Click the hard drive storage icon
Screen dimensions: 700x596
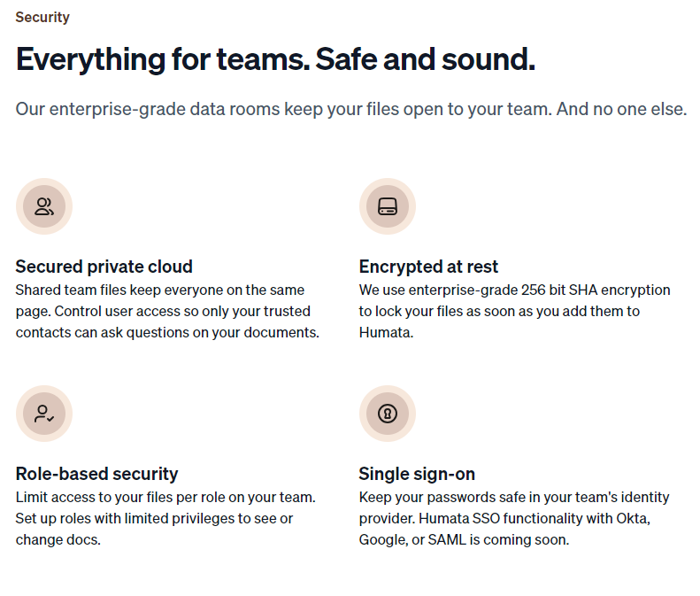[388, 206]
